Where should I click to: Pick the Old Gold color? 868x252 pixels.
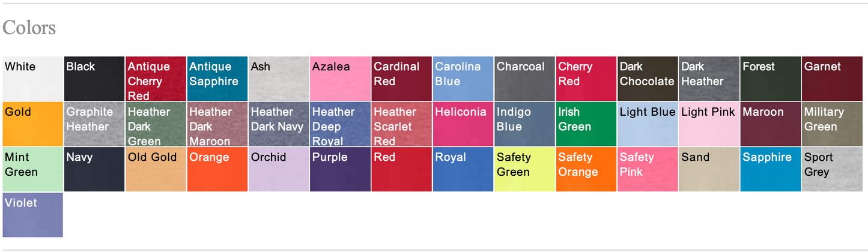(x=156, y=170)
